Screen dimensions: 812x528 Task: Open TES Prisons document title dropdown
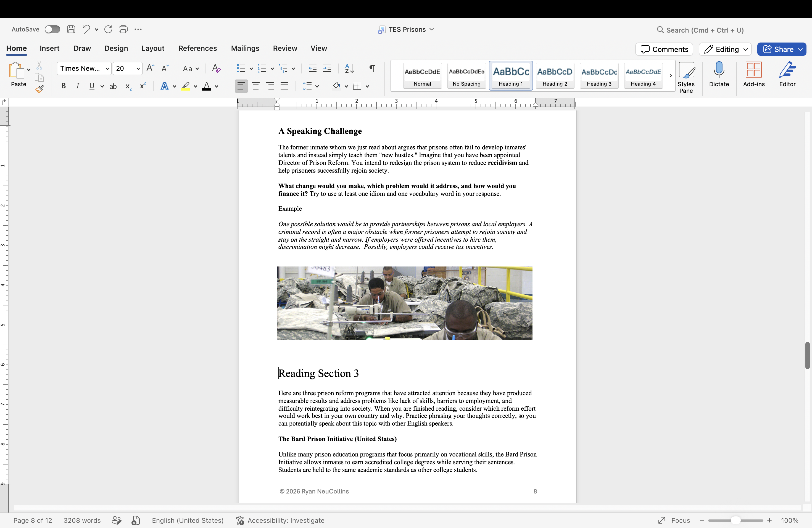(432, 29)
